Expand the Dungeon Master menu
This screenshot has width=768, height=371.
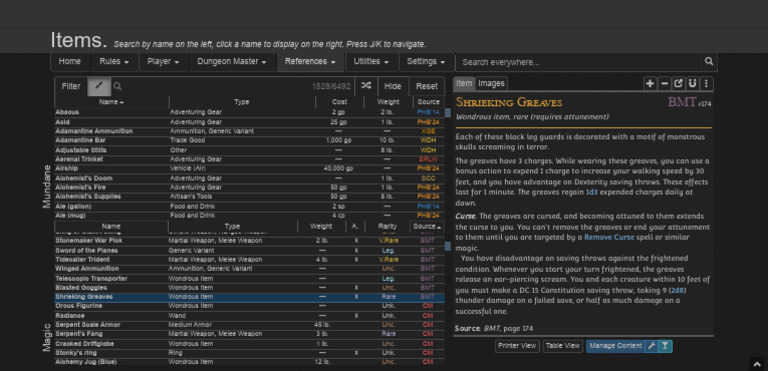[232, 62]
